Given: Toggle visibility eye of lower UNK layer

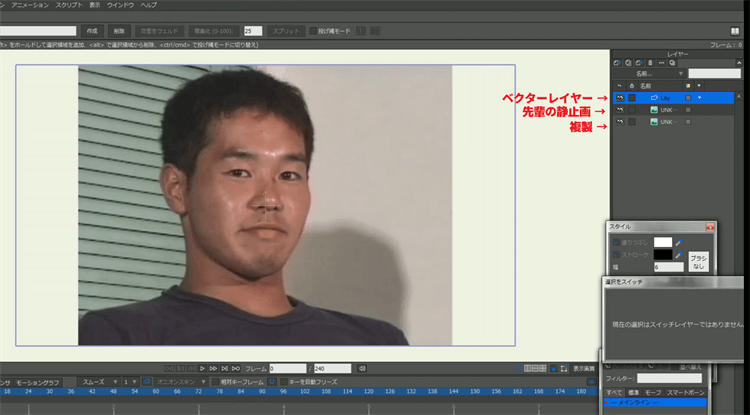Looking at the screenshot, I should click(620, 122).
